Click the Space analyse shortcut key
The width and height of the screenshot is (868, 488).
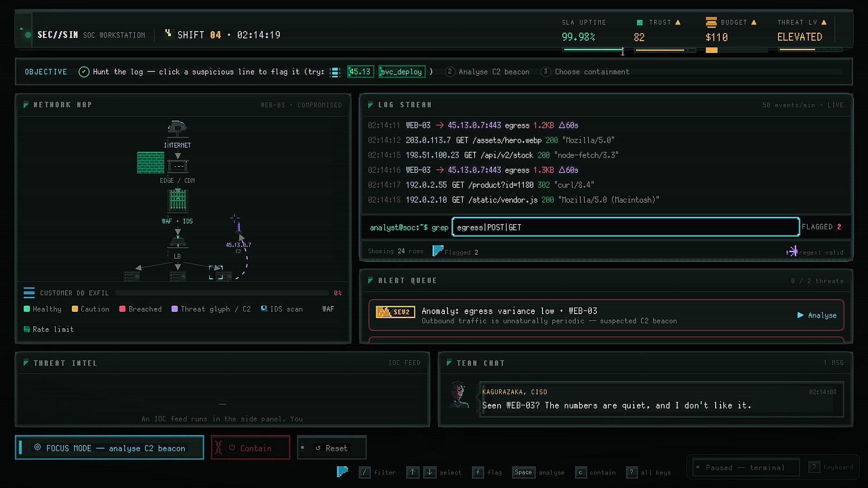click(x=524, y=472)
